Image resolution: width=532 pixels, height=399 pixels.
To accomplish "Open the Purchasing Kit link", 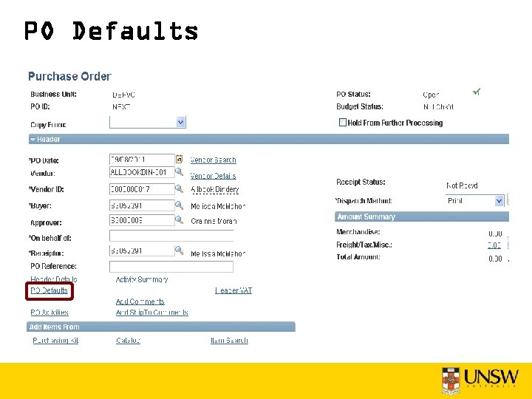I will coord(55,340).
